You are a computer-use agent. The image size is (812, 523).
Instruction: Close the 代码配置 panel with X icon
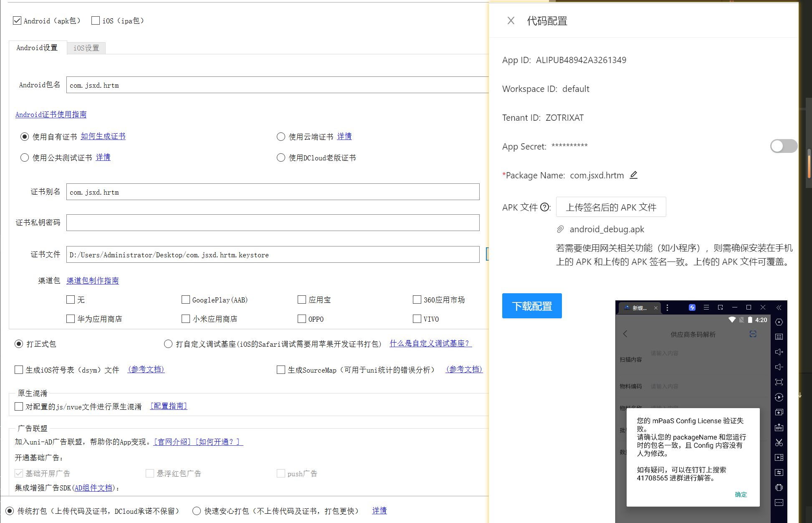point(511,20)
